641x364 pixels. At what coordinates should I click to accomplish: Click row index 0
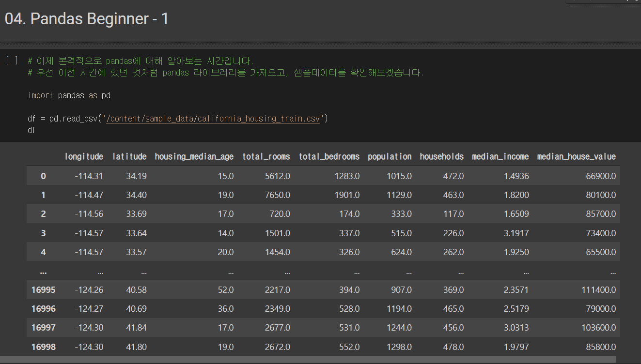coord(43,176)
